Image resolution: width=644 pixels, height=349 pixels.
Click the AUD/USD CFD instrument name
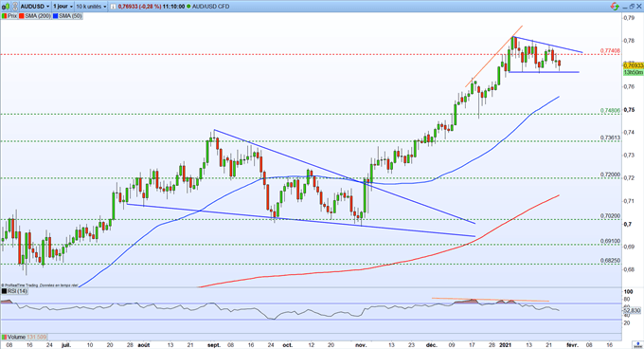[210, 7]
